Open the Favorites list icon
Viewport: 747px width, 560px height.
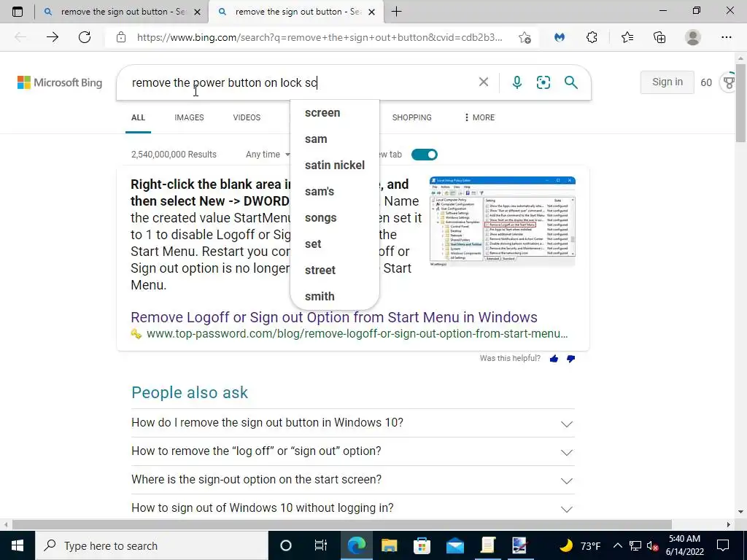click(627, 37)
